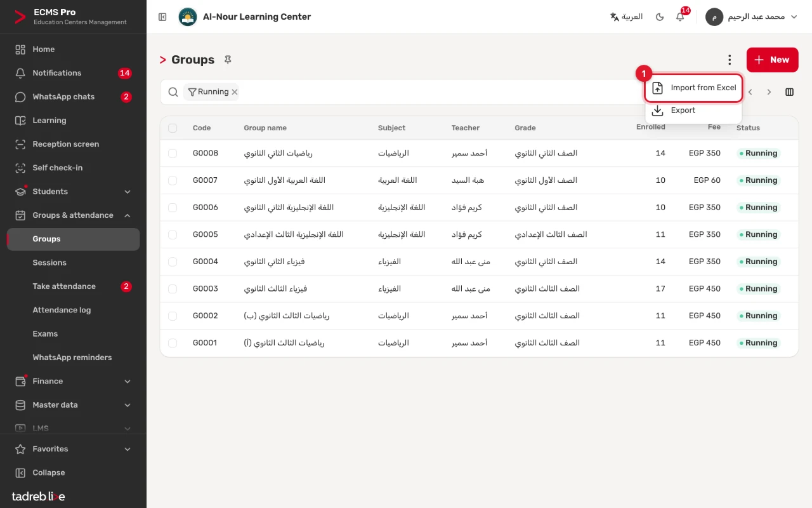The image size is (812, 508).
Task: Open Sessions in the sidebar submenu
Action: tap(74, 263)
